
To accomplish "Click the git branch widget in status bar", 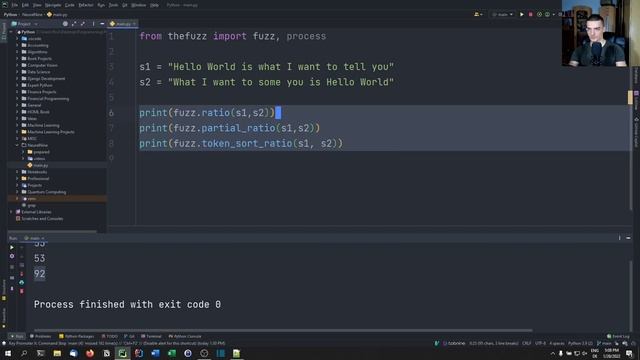I will coord(604,343).
